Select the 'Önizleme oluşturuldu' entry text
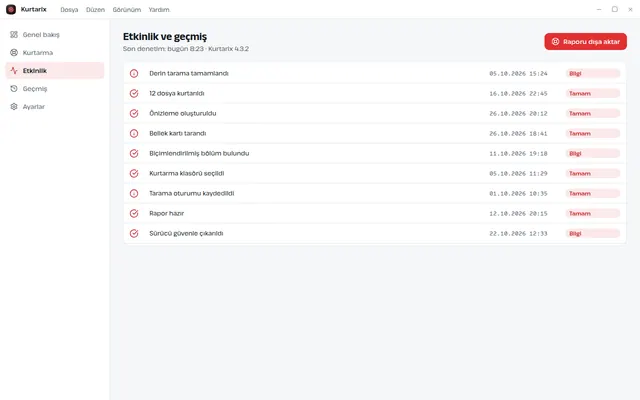This screenshot has width=640, height=400. (182, 113)
